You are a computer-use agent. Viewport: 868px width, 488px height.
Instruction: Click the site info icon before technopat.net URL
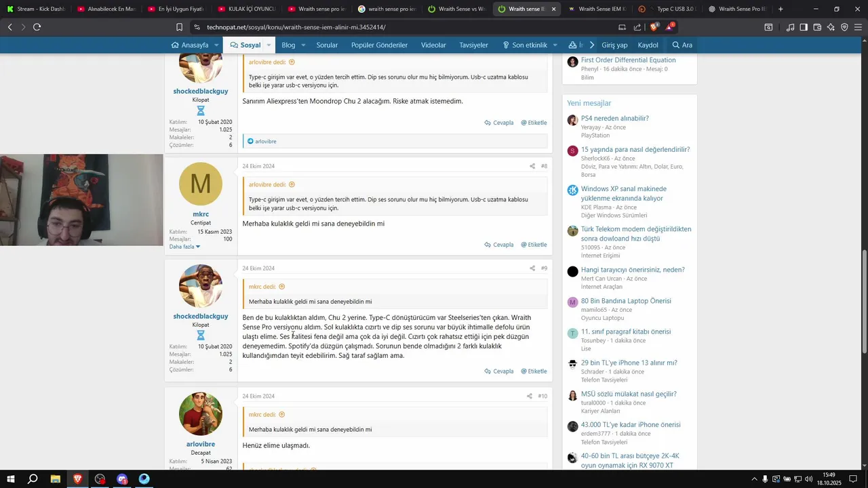[197, 27]
